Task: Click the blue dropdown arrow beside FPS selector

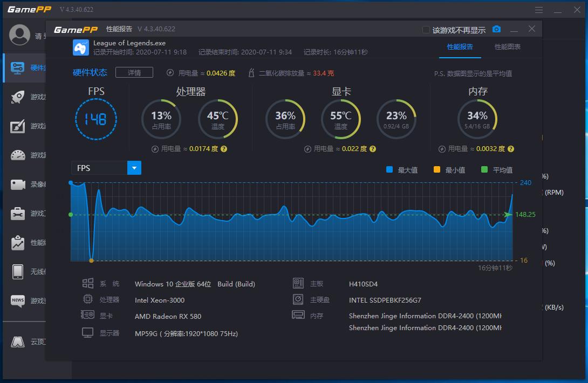Action: tap(134, 168)
